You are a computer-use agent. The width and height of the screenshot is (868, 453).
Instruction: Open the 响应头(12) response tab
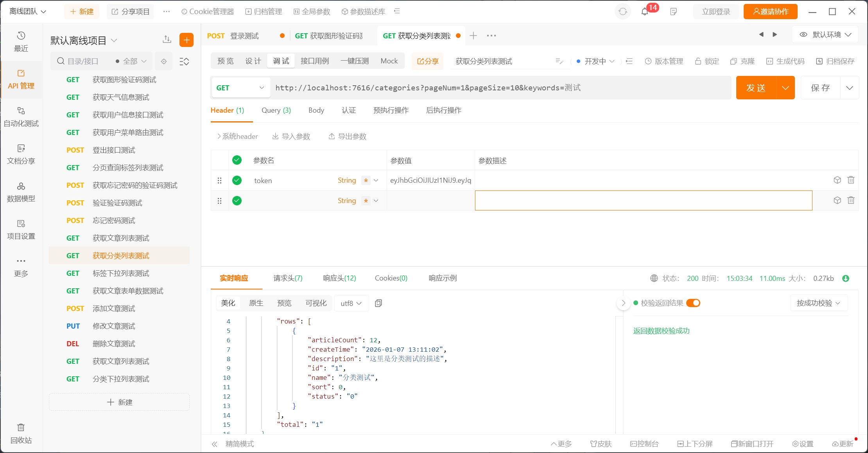pos(339,278)
